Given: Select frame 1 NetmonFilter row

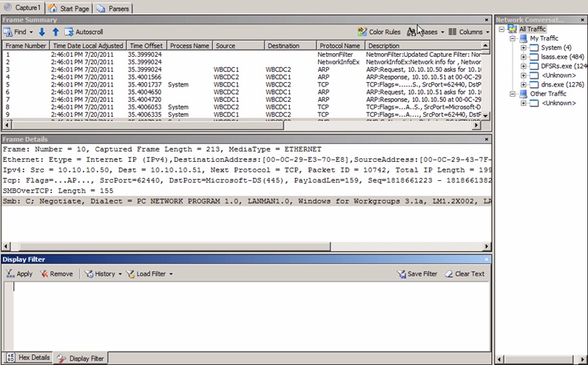Looking at the screenshot, I should [x=242, y=55].
